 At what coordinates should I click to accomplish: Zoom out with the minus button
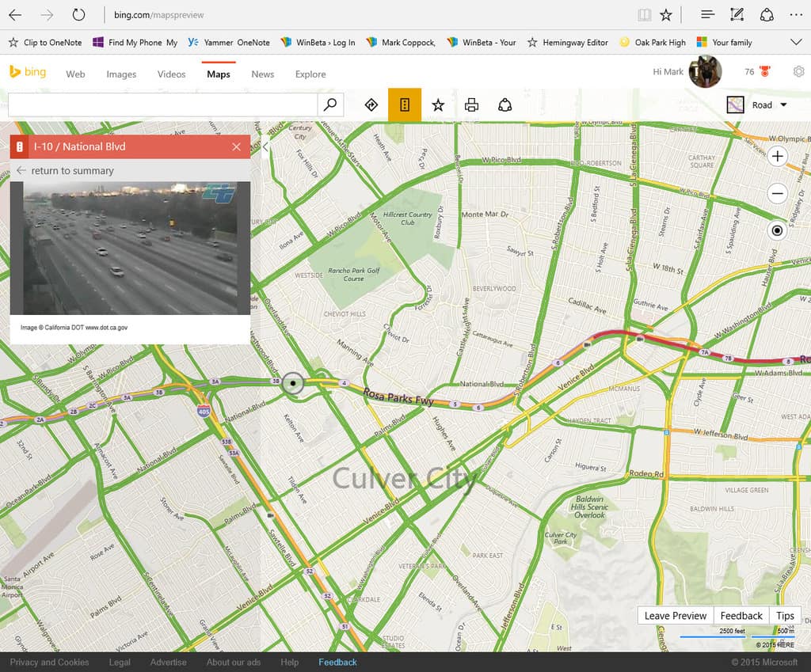click(777, 193)
